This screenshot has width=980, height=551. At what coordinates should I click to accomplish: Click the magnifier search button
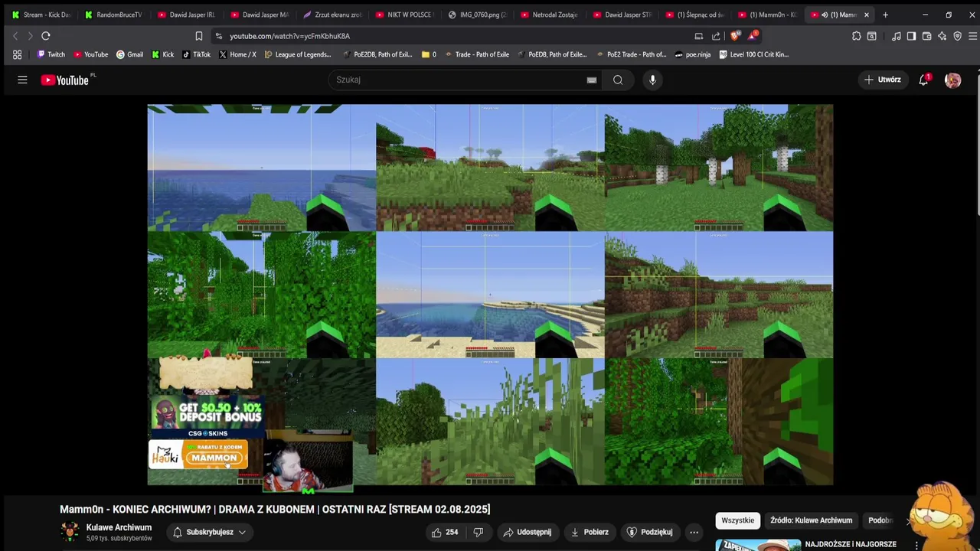(618, 80)
